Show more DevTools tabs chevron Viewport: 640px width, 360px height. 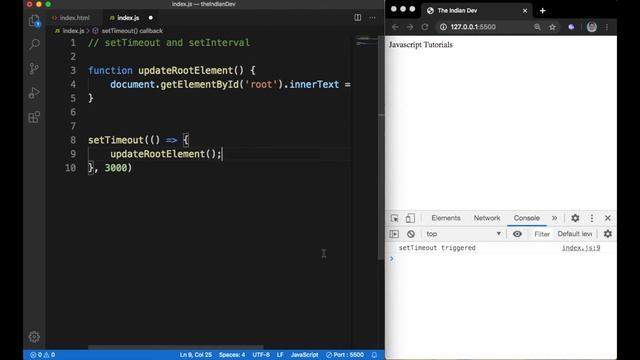(554, 218)
